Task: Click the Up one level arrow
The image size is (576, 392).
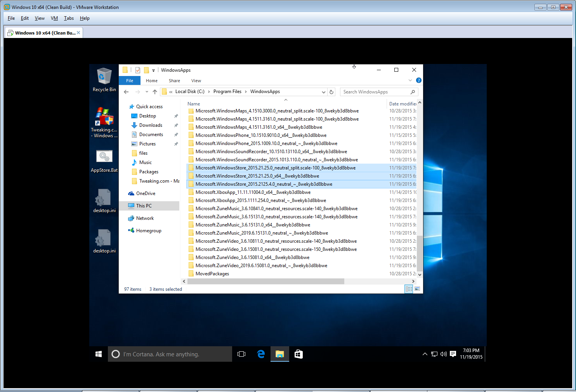Action: pos(155,92)
